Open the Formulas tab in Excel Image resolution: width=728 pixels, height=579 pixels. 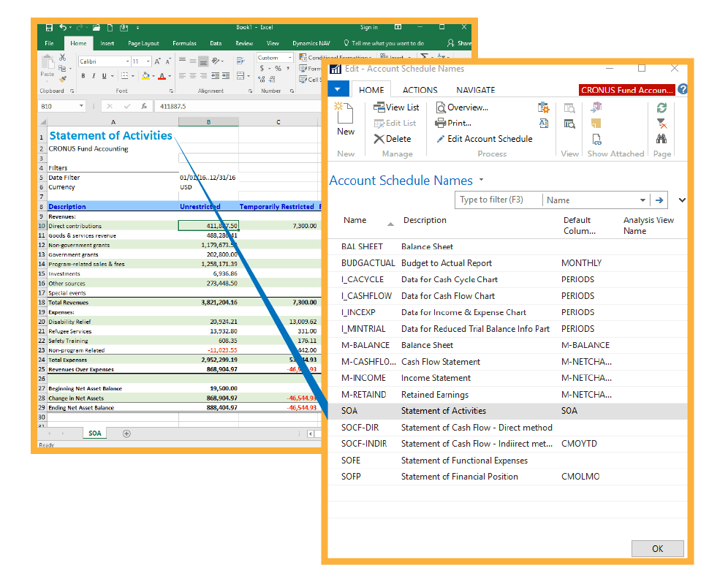(x=184, y=43)
